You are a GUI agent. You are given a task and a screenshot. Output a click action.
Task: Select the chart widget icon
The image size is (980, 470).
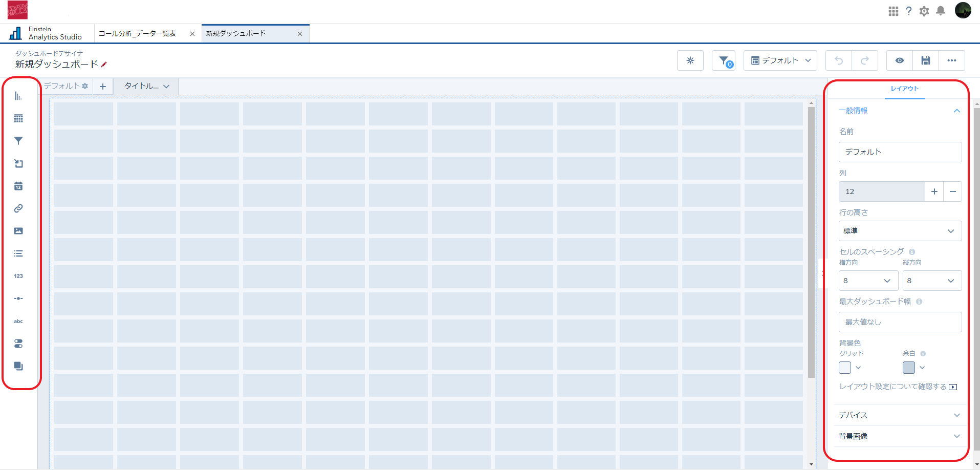pyautogui.click(x=18, y=96)
